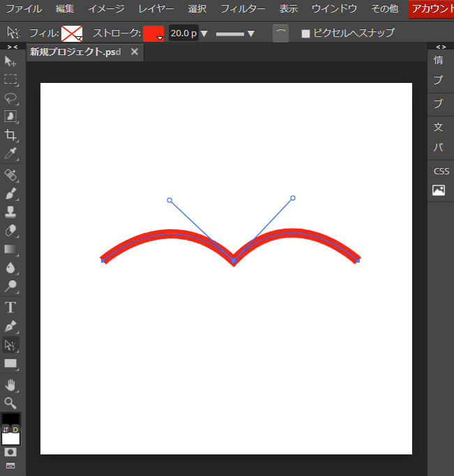
Task: Select the Type tool
Action: click(10, 307)
